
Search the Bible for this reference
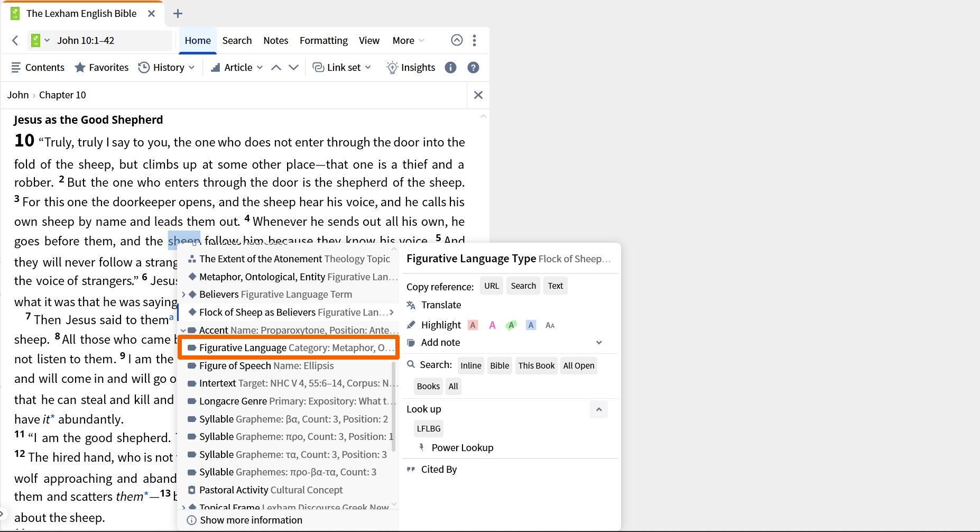(x=500, y=365)
